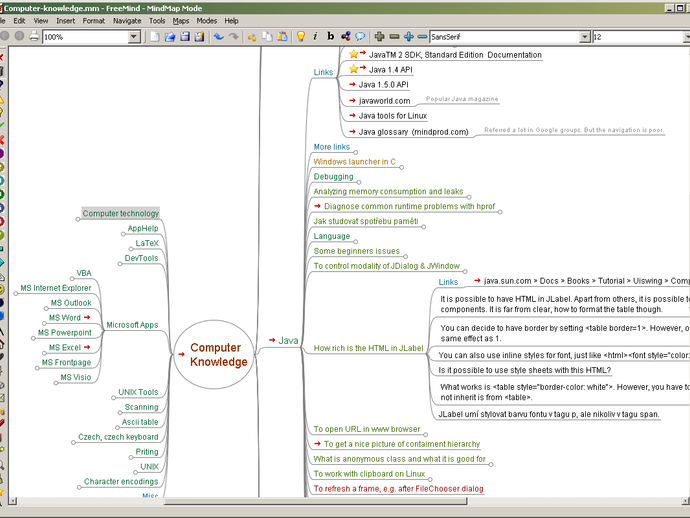The height and width of the screenshot is (518, 690).
Task: Expand the Computer technology fold circle
Action: [78, 219]
